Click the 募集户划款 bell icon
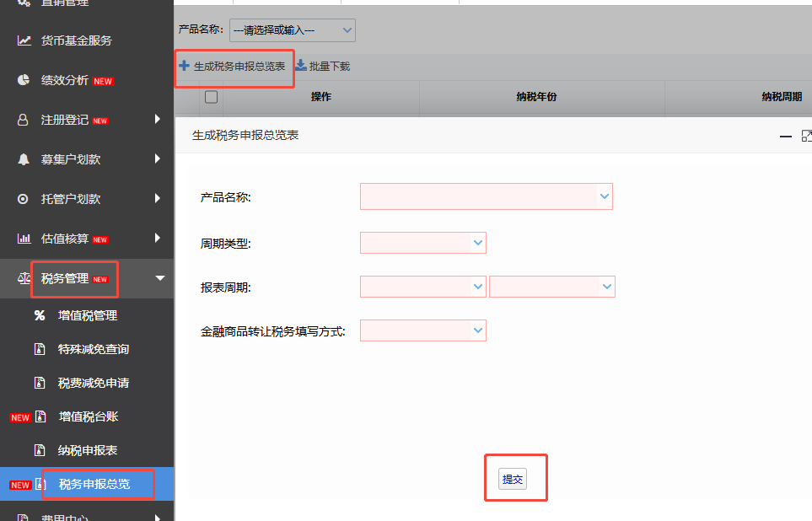The height and width of the screenshot is (521, 812). point(24,159)
